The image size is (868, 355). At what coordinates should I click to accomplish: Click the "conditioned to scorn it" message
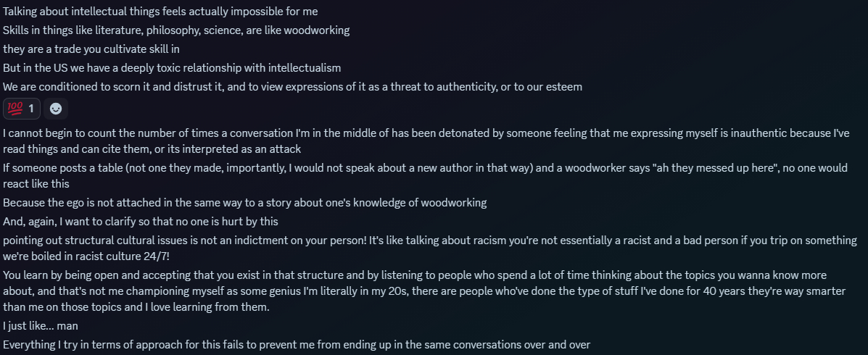[292, 87]
